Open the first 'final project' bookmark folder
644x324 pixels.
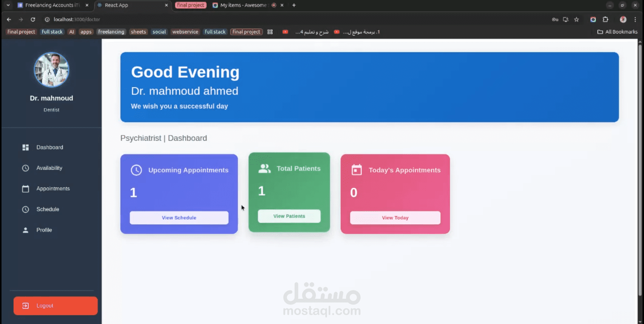point(21,32)
